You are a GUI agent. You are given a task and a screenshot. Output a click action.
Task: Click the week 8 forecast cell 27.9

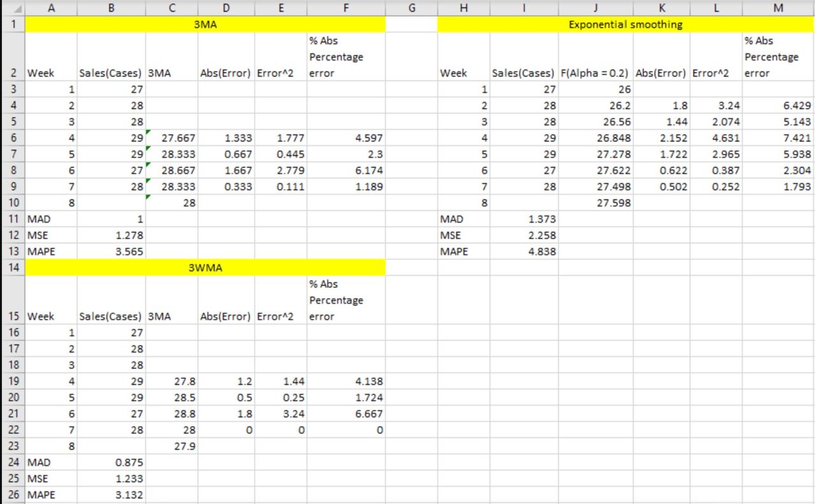(x=172, y=447)
